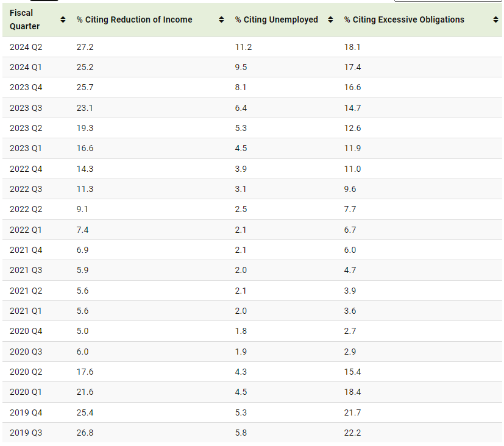
Task: Click the 2023 Q4 fiscal quarter cell
Action: [26, 88]
